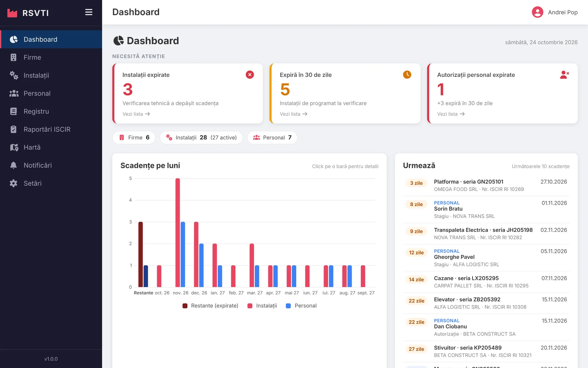Click the dark red Restante bar in chart
Viewport: 588px width, 368px height.
point(140,254)
